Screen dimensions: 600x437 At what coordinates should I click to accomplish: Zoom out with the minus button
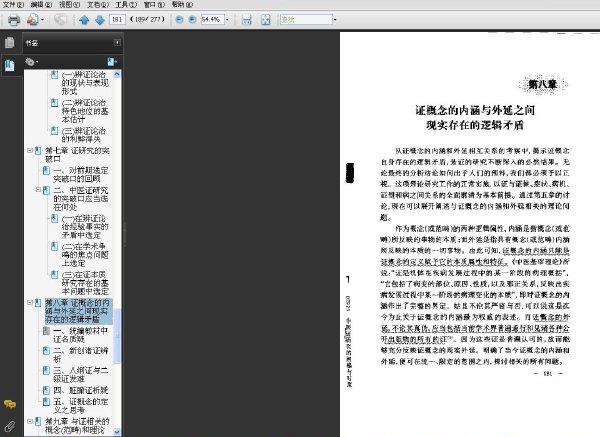(179, 19)
